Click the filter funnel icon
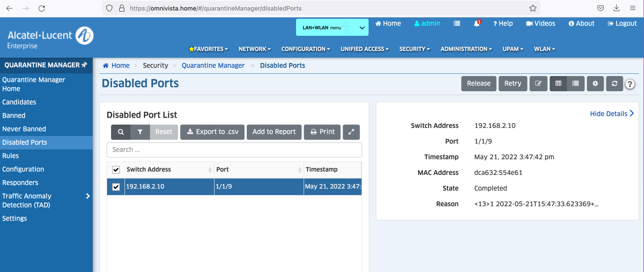The height and width of the screenshot is (272, 644). point(140,132)
